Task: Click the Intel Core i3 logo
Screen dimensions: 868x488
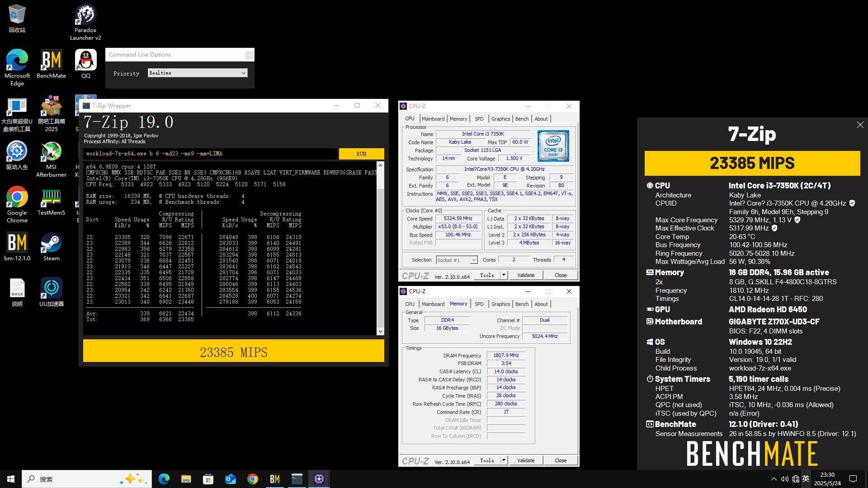Action: click(x=553, y=146)
